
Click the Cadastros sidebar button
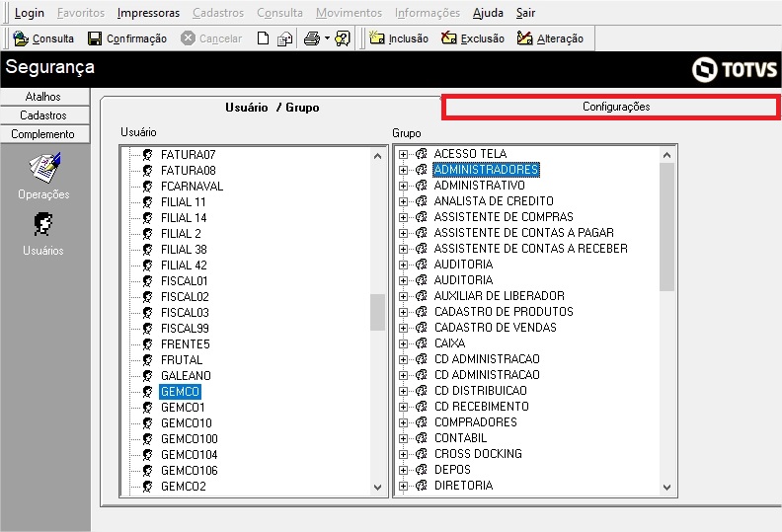[43, 115]
